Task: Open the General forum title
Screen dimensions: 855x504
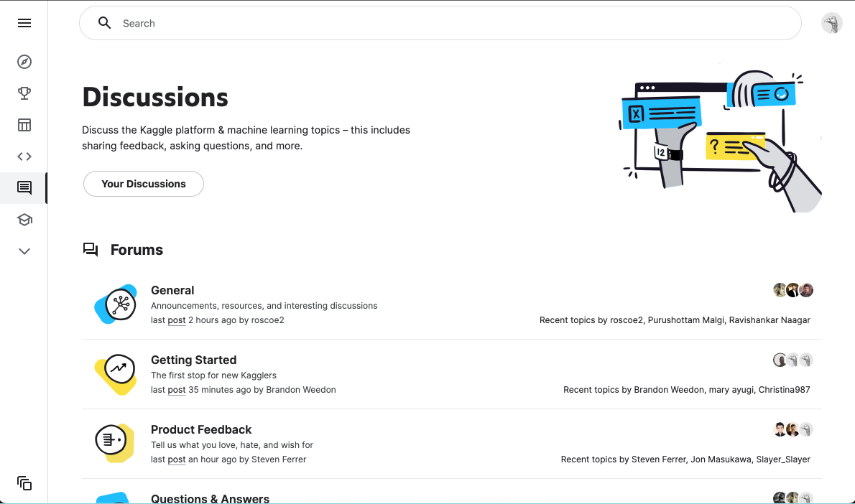Action: tap(172, 291)
